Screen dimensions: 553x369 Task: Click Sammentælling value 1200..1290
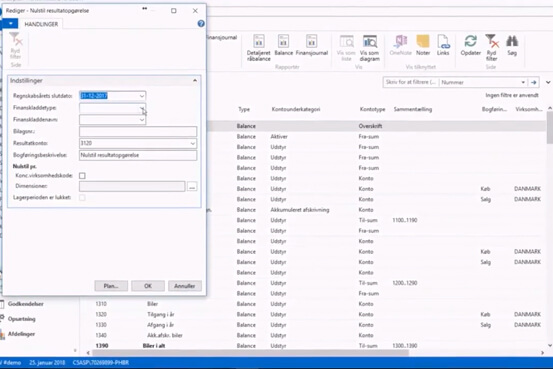[405, 283]
